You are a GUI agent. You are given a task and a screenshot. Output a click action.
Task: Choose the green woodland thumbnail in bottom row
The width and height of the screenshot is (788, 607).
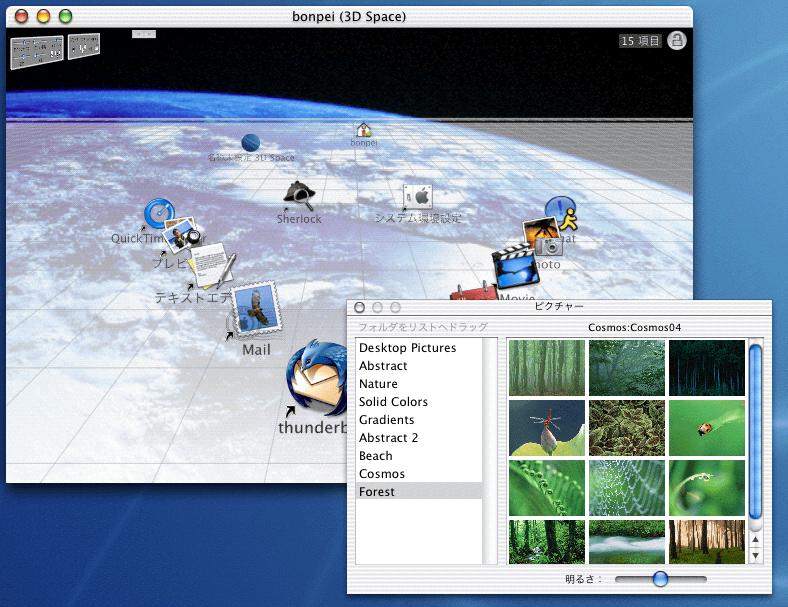(x=547, y=542)
